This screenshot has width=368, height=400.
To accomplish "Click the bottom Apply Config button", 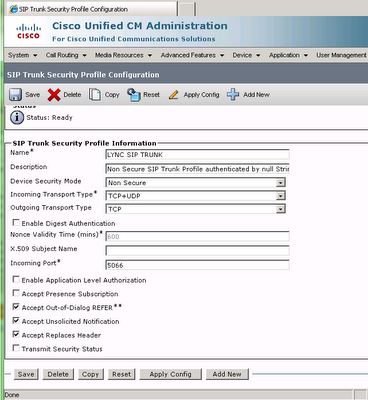I will click(170, 374).
